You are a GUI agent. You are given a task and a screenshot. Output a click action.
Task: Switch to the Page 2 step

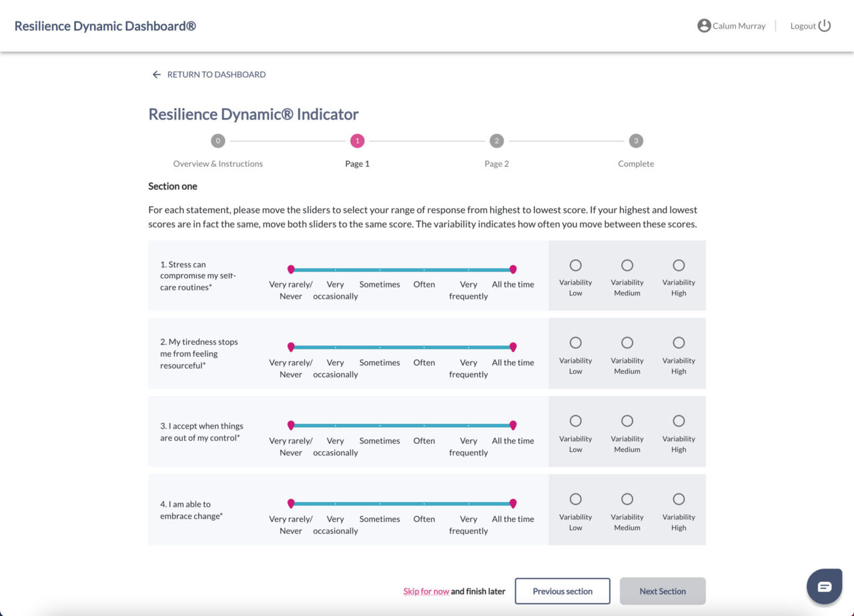(x=496, y=163)
